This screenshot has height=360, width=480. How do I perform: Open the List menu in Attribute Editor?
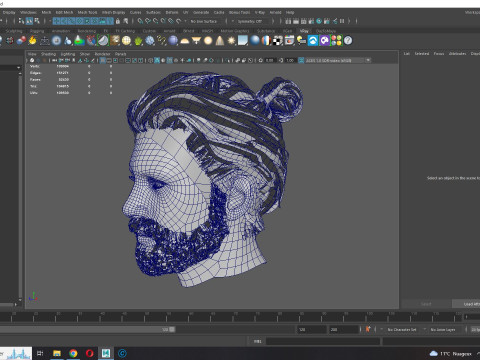pos(407,54)
